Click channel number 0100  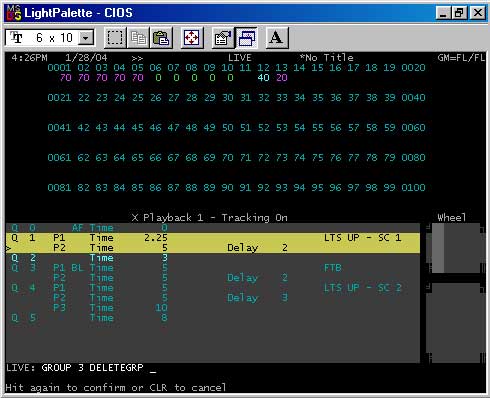point(413,188)
